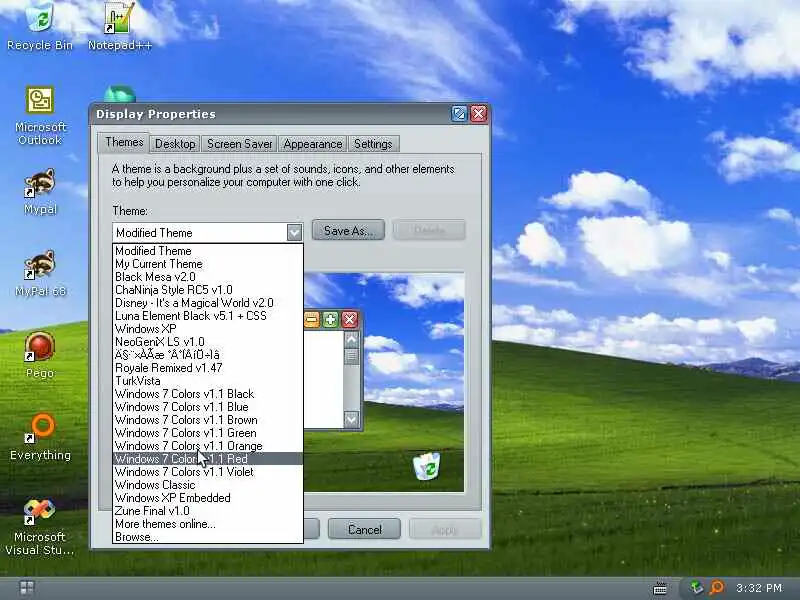Open the Recycle Bin desktop icon

pyautogui.click(x=40, y=26)
